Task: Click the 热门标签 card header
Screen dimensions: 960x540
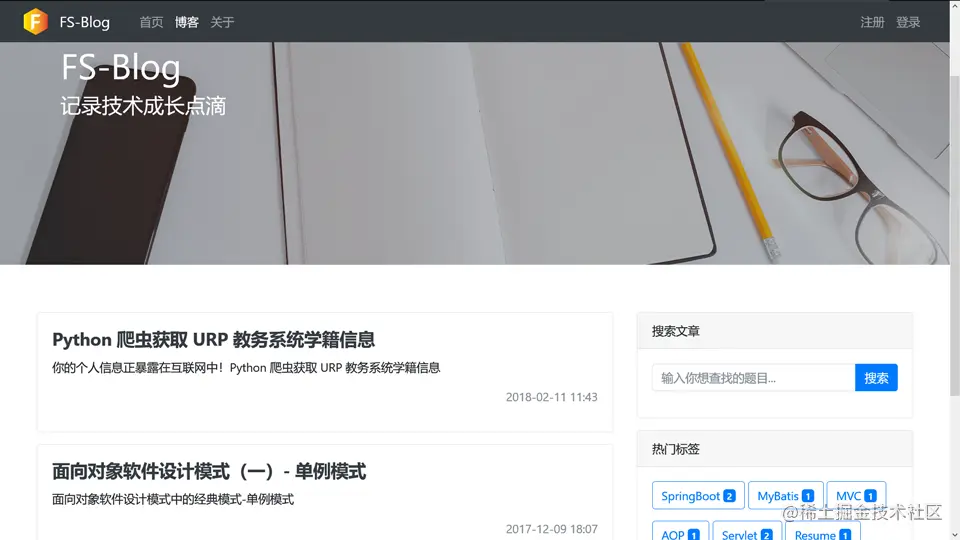Action: tap(774, 449)
